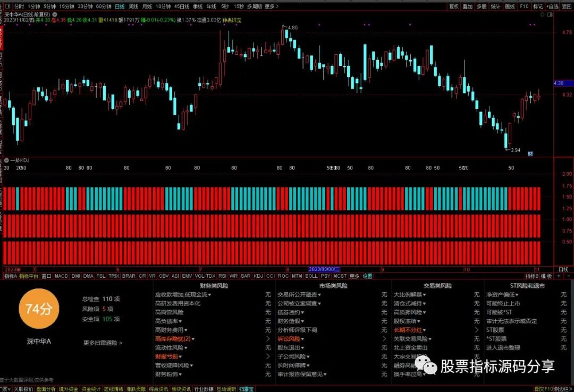Screen dimensions: 574x392
Task: Click 多股 button
Action: (482, 6)
